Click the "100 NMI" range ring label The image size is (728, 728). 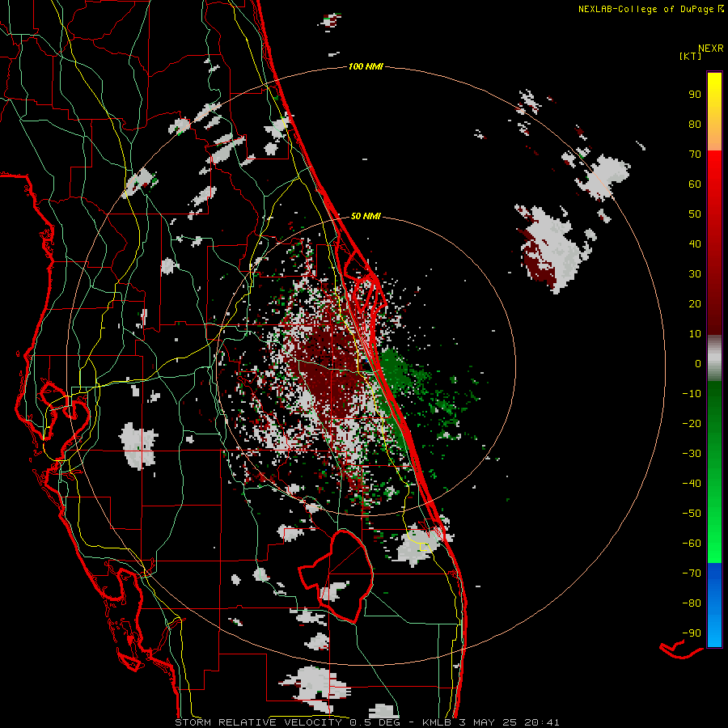[x=366, y=67]
